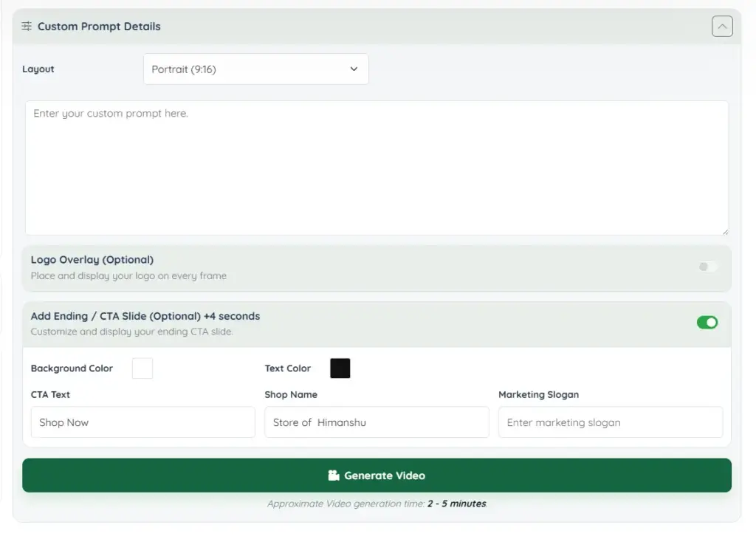Viewport: 756px width, 539px height.
Task: Click the chevron arrow in Layout dropdown
Action: (x=354, y=69)
